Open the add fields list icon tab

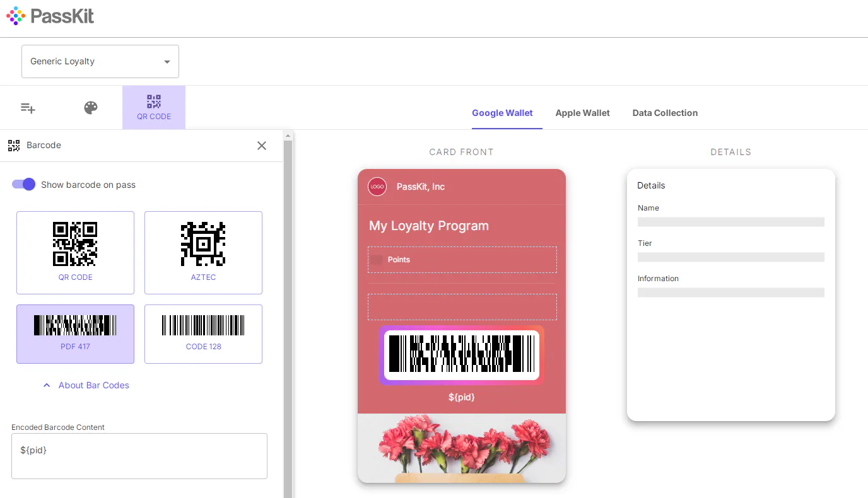28,108
